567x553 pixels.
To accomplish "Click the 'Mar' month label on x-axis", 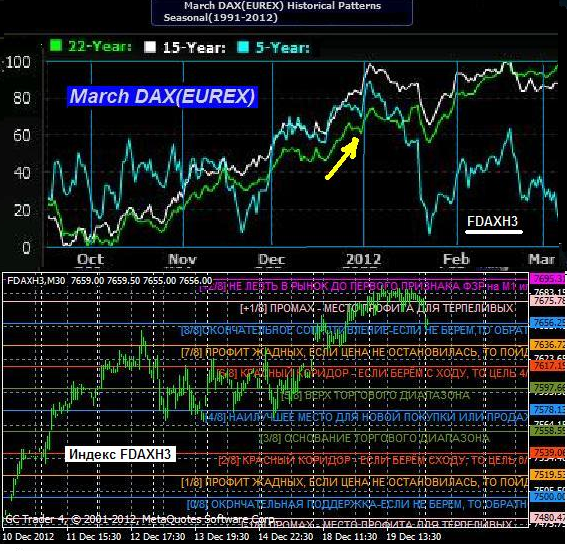I will pos(541,259).
